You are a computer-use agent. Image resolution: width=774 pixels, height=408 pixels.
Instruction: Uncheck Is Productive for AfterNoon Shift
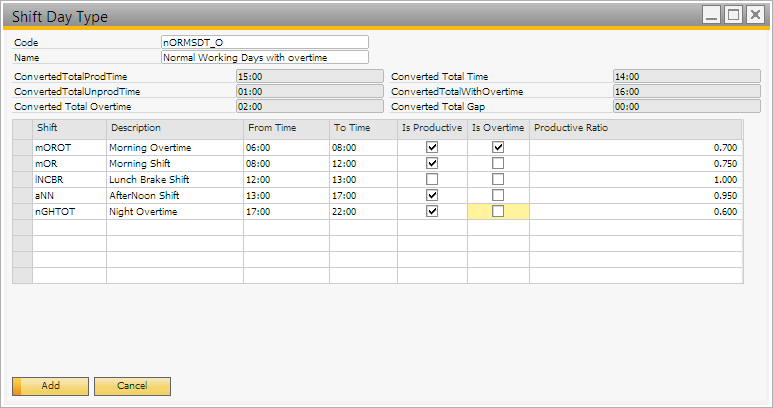[432, 195]
